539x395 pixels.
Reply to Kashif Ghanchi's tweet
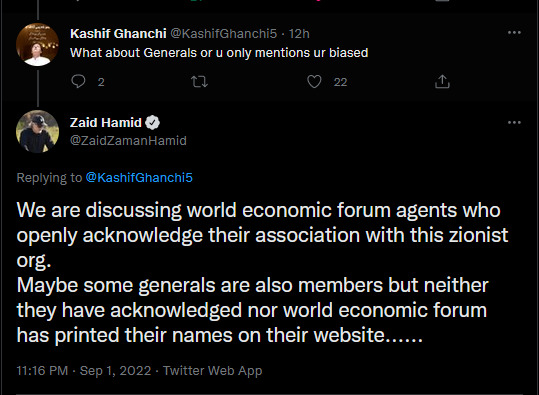pos(78,81)
